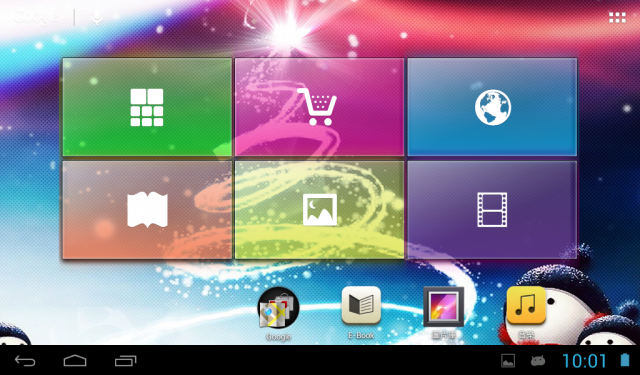Open the Recent apps button
The height and width of the screenshot is (375, 640).
click(x=125, y=361)
